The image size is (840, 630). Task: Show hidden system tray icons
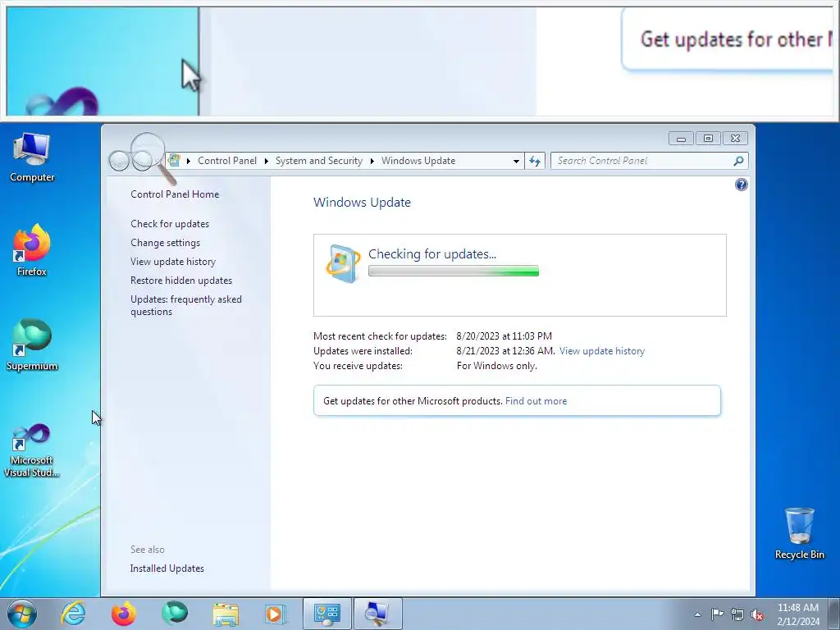coord(697,614)
